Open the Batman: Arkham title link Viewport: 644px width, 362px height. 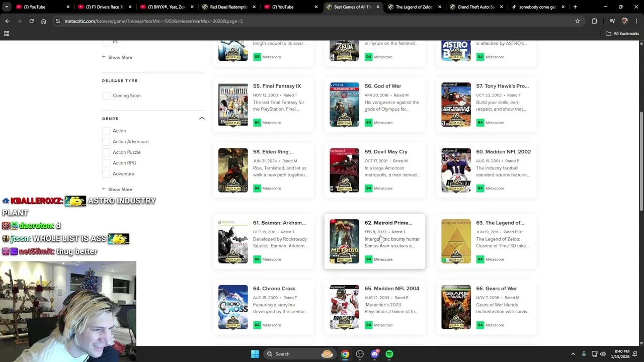(279, 223)
